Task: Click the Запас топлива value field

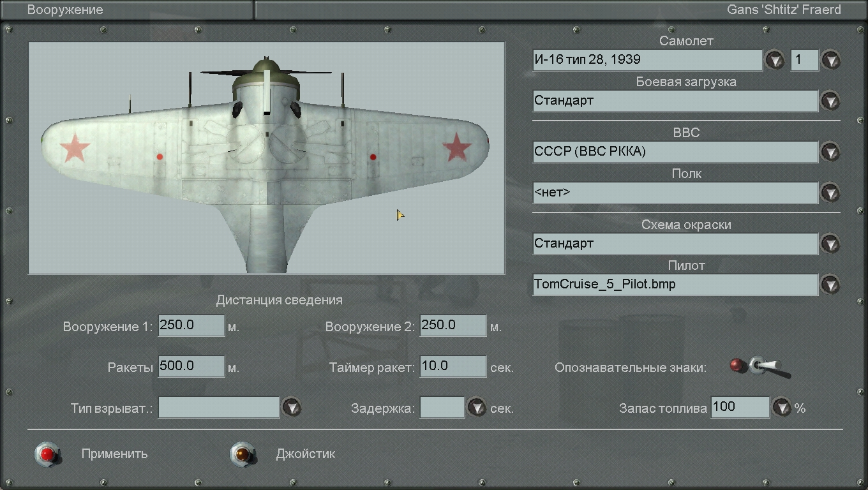Action: pyautogui.click(x=740, y=407)
